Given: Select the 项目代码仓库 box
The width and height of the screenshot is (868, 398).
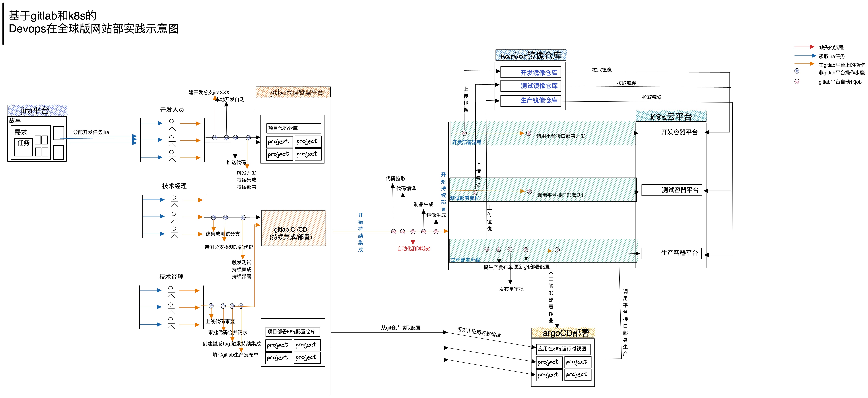Looking at the screenshot, I should tap(294, 128).
